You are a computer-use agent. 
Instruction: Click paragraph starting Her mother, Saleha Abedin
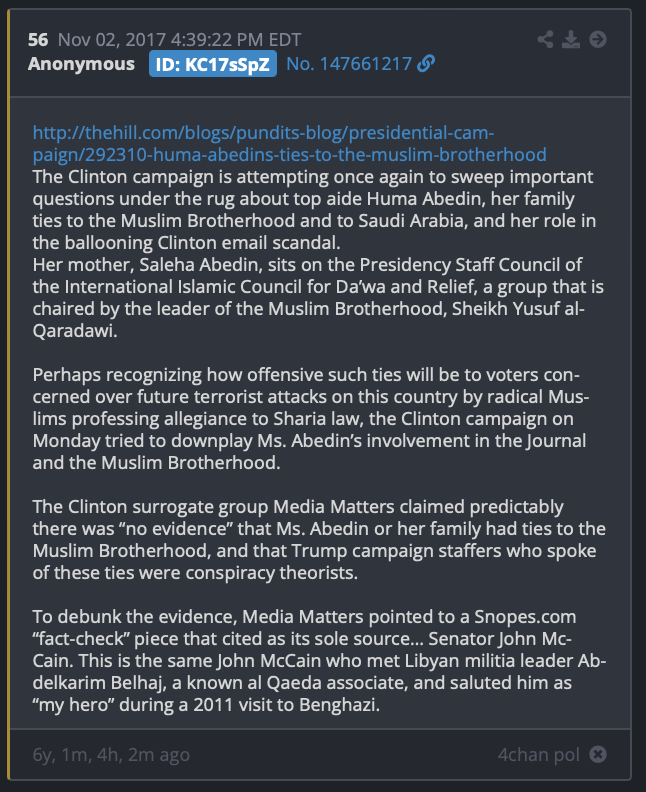coord(318,298)
